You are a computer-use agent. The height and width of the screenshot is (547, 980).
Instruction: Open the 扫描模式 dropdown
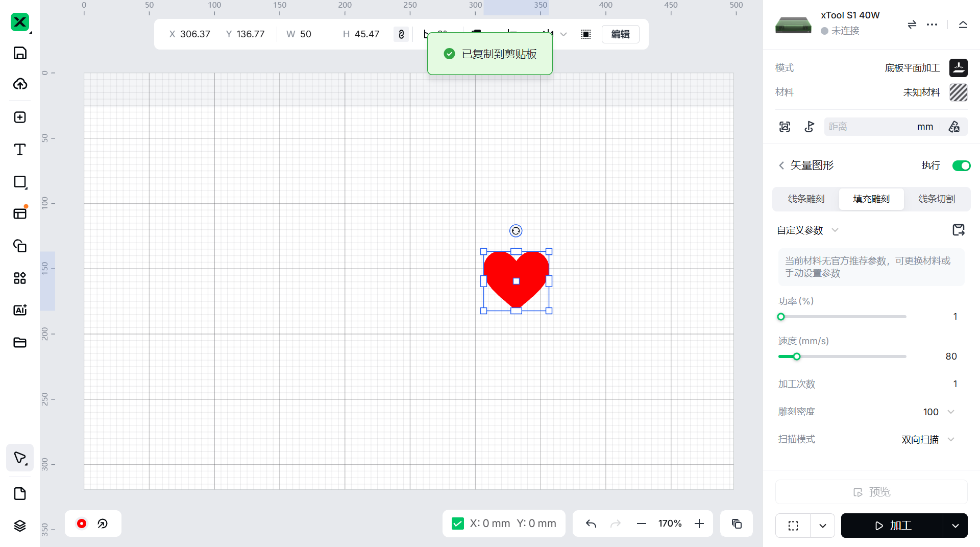tap(951, 440)
